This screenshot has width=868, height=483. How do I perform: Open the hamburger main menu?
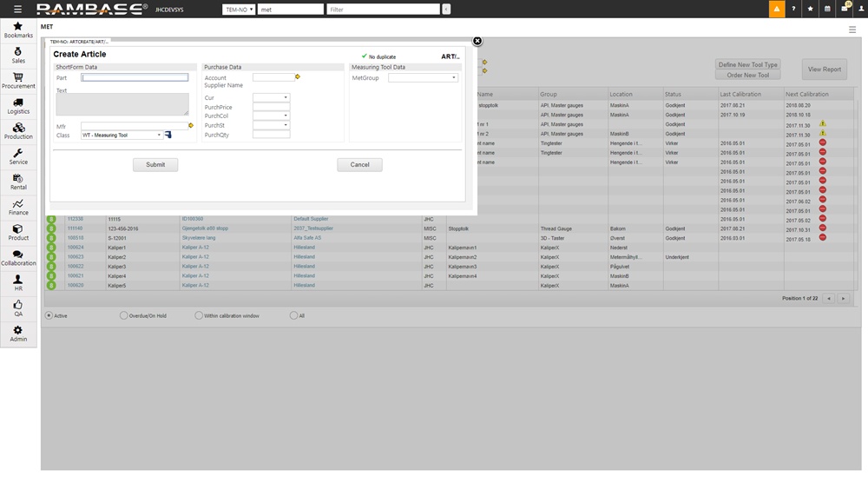(17, 10)
